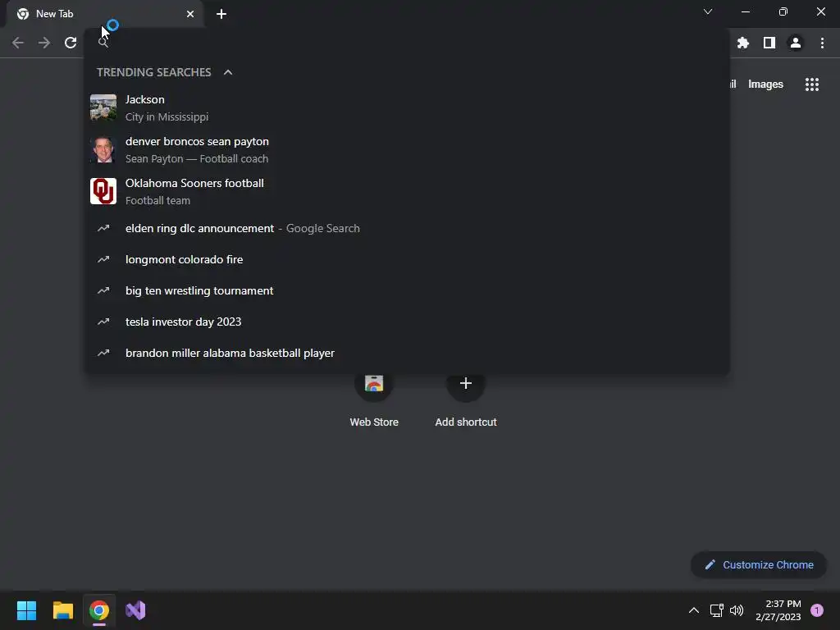Select elden ring dlc announcement suggestion
840x630 pixels.
407,228
